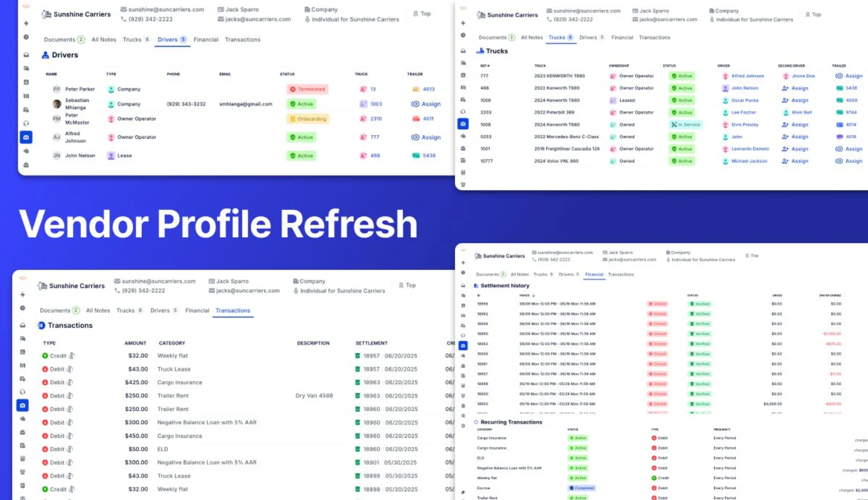Click settlement 18963 for Trailer Rent Dry Van
868x500 pixels.
[371, 396]
